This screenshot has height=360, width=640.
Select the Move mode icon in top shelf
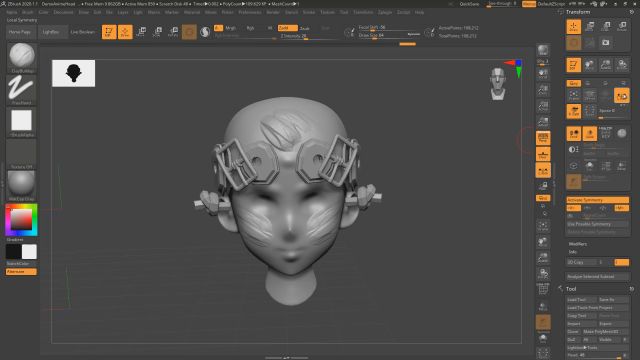(x=141, y=32)
